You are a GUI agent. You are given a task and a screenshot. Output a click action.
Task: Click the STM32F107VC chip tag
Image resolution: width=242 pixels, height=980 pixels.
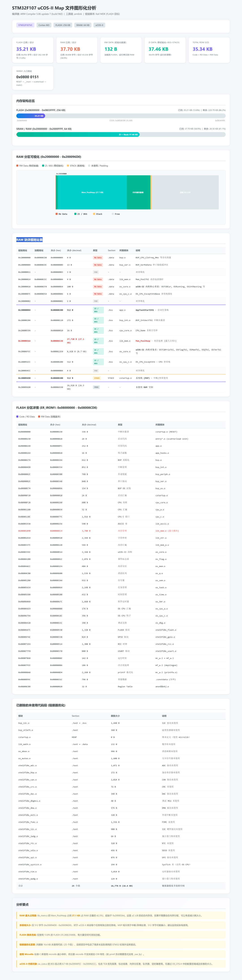26,25
